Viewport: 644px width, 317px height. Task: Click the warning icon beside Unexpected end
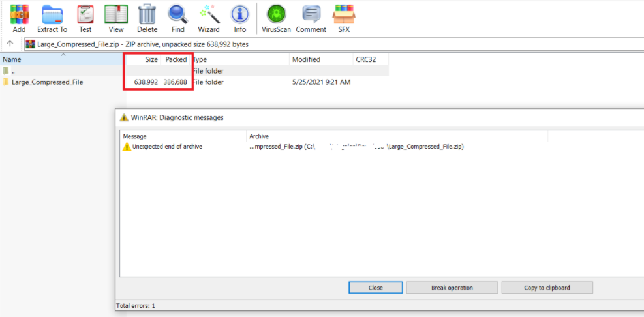coord(127,147)
